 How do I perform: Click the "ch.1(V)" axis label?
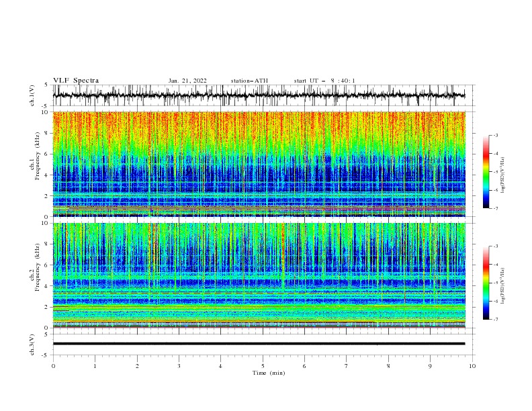pyautogui.click(x=32, y=95)
